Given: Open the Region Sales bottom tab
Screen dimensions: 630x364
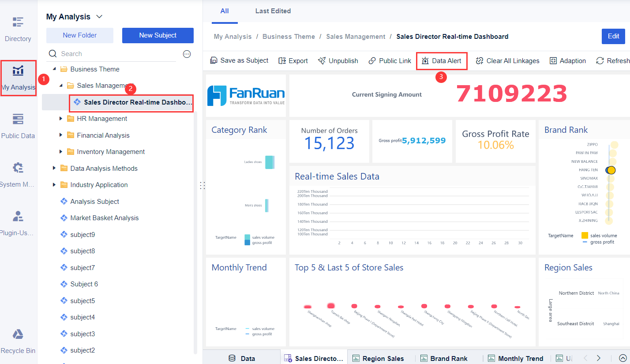Looking at the screenshot, I should click(x=378, y=358).
